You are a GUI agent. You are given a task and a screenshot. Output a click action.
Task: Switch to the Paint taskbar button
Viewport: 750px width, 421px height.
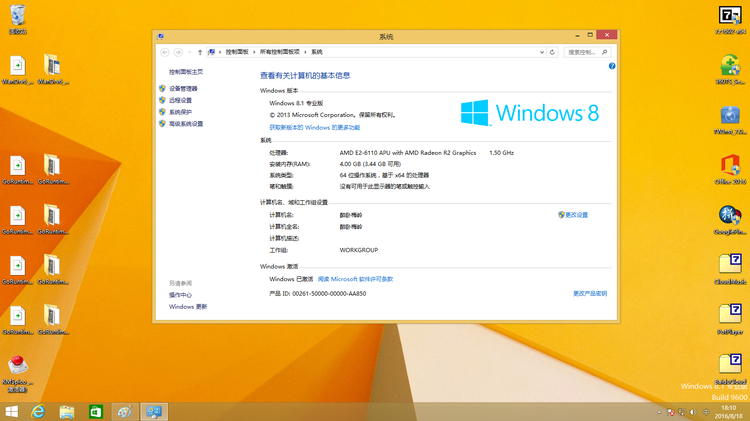click(x=125, y=411)
